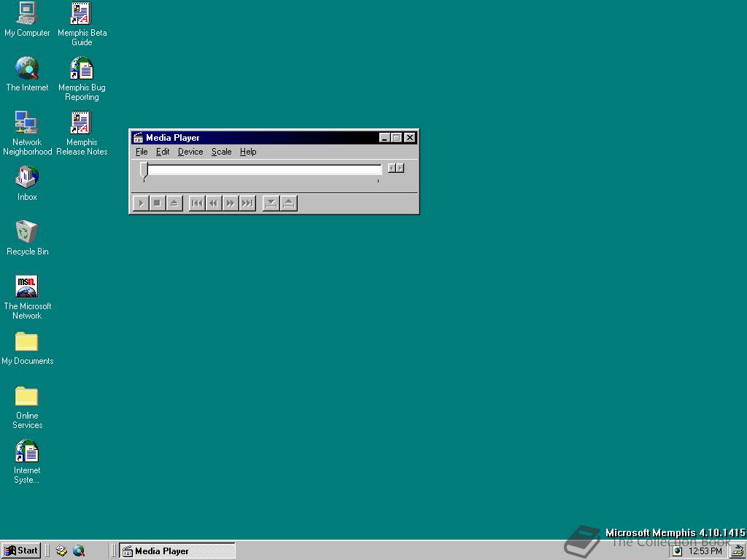Open the Device menu
The height and width of the screenshot is (560, 747).
pos(190,152)
